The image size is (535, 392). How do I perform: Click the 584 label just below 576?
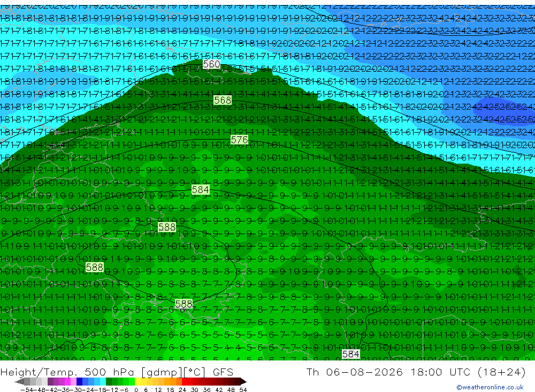(x=200, y=190)
